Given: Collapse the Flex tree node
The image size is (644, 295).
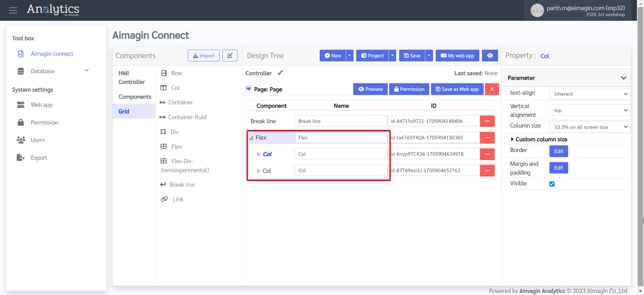Looking at the screenshot, I should tap(251, 138).
